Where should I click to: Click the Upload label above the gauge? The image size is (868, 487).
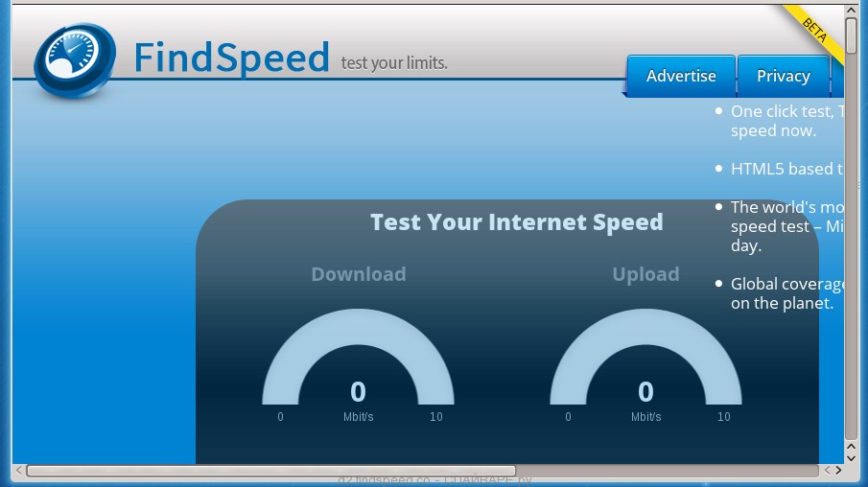[645, 274]
